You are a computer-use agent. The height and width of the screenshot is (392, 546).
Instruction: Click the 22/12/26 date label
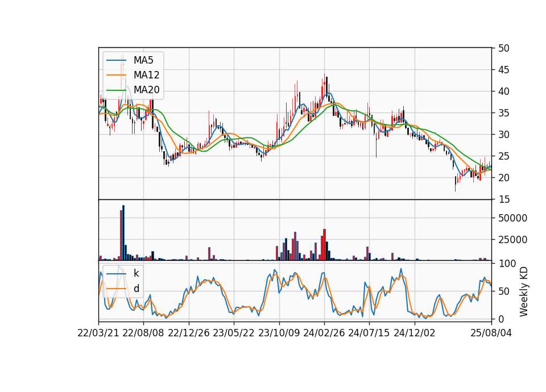point(189,333)
